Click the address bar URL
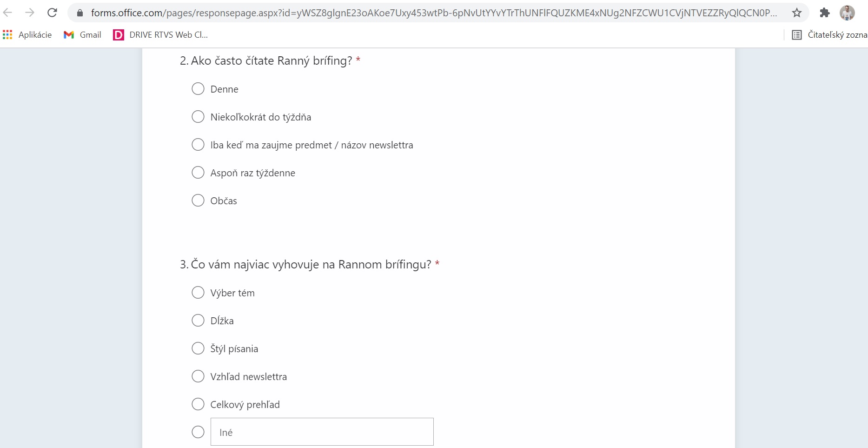The width and height of the screenshot is (868, 448). 432,13
